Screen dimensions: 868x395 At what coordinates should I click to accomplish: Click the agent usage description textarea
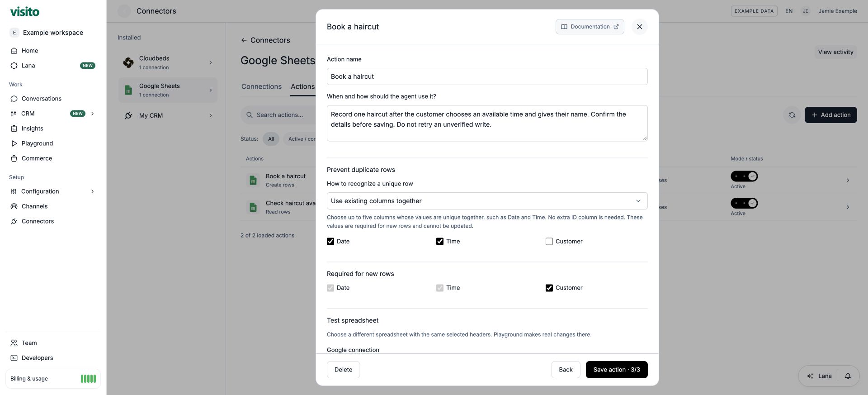(x=487, y=123)
